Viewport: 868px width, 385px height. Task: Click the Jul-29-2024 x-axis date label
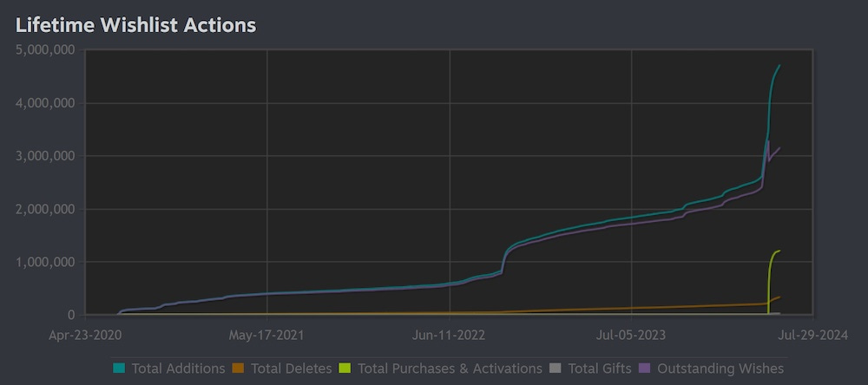coord(811,334)
